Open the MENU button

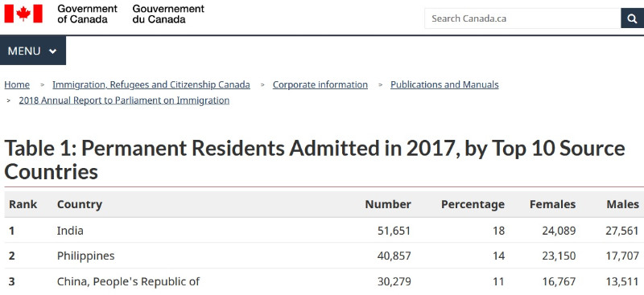point(33,51)
